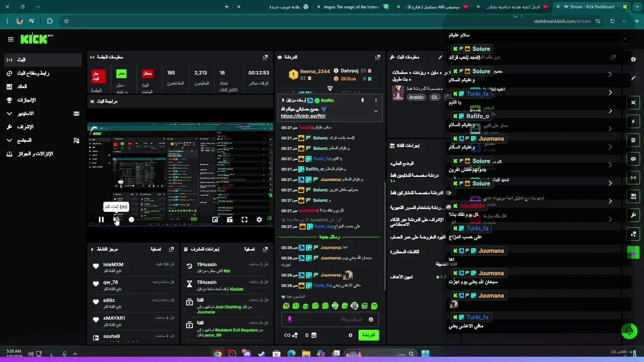Toggle emotes-only chat switch

449,207
